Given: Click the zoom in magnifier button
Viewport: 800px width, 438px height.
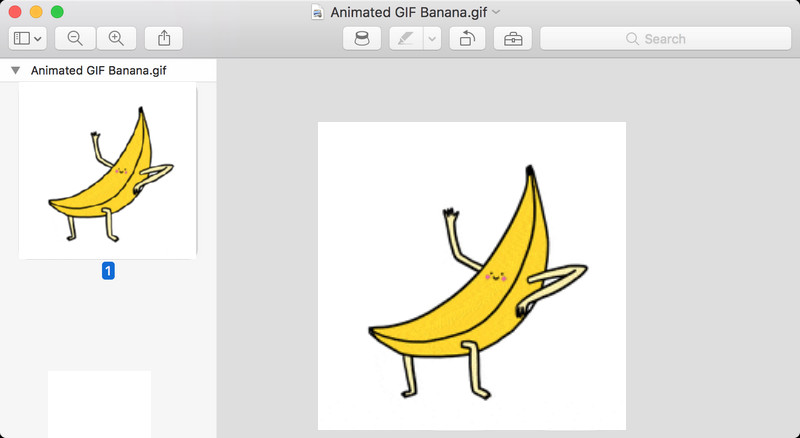Looking at the screenshot, I should pos(116,39).
